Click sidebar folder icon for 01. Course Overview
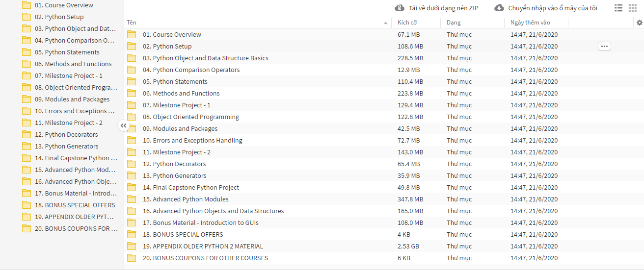Screen dimensions: 644x271 click(27, 5)
